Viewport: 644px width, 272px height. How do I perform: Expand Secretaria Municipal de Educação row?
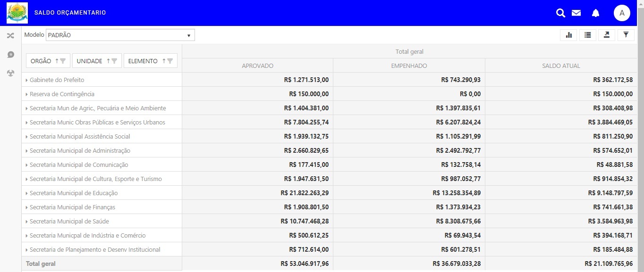click(x=27, y=193)
